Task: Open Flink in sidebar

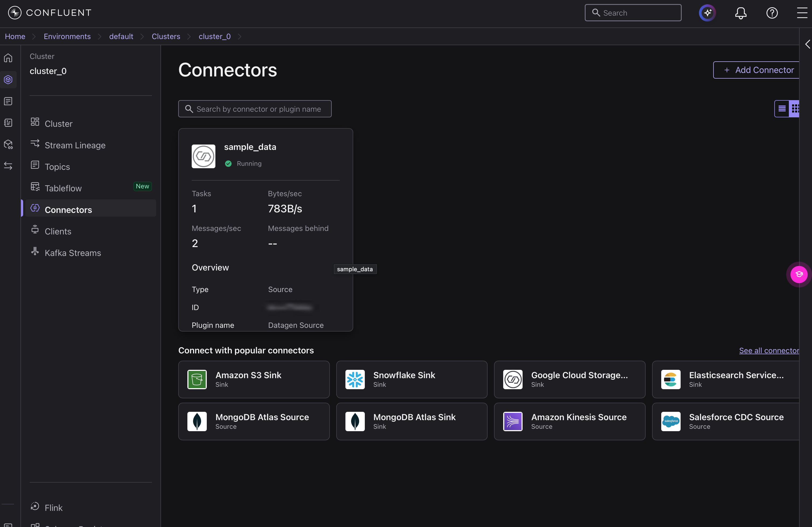Action: (91, 507)
